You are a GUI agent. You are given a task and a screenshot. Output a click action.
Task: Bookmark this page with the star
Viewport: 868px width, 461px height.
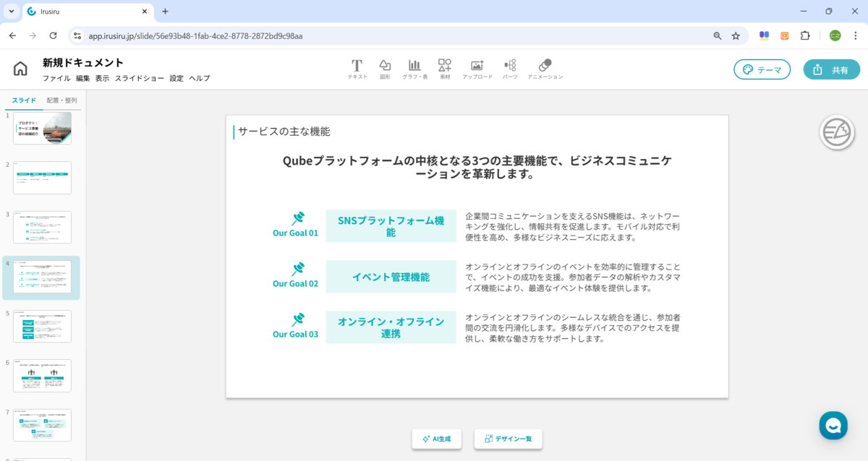coord(736,35)
